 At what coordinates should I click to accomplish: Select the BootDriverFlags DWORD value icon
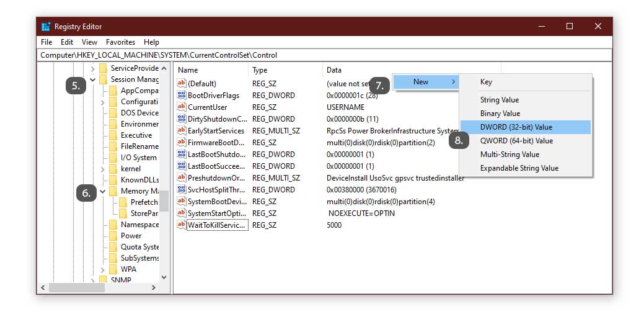[x=181, y=96]
